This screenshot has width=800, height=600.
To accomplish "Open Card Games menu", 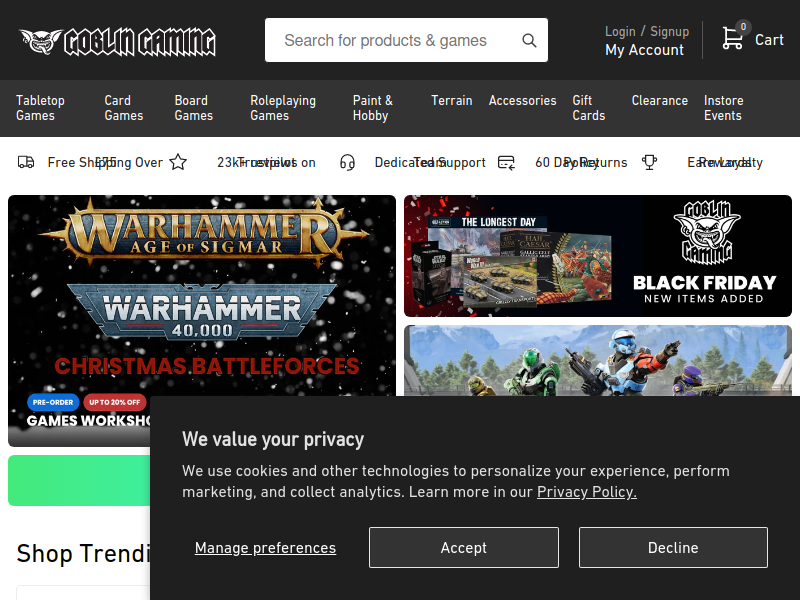I will tap(123, 108).
